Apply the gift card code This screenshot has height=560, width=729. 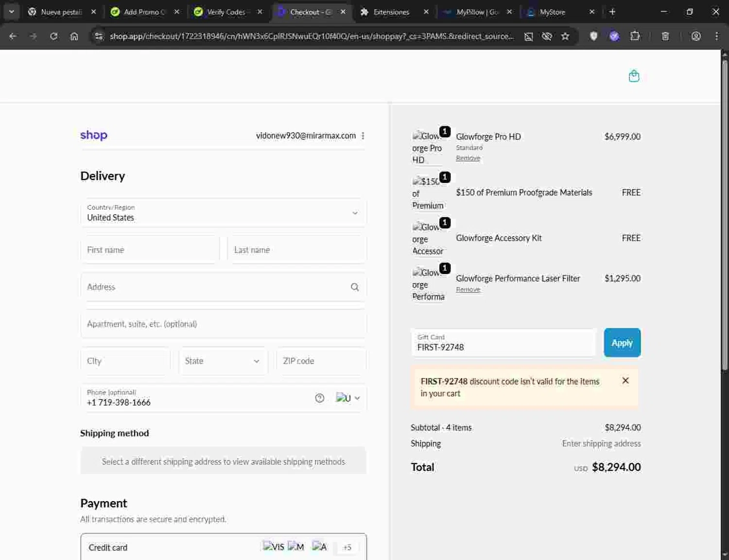tap(622, 343)
